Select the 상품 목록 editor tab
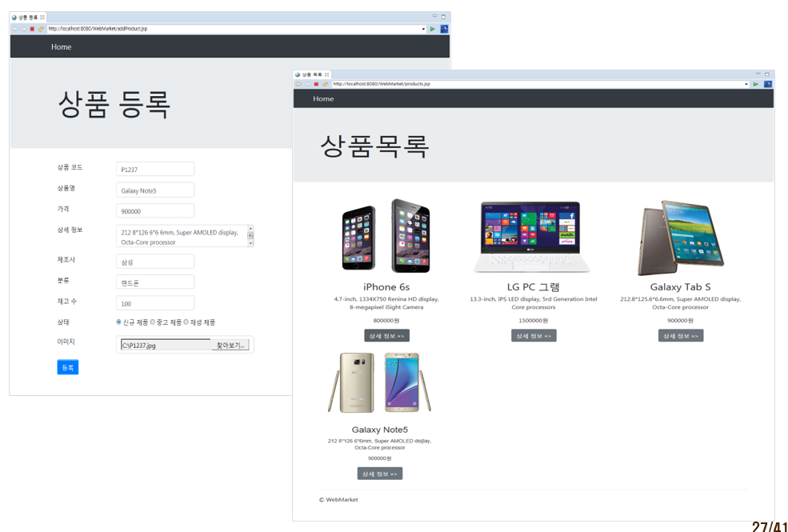The width and height of the screenshot is (788, 532). [312, 74]
